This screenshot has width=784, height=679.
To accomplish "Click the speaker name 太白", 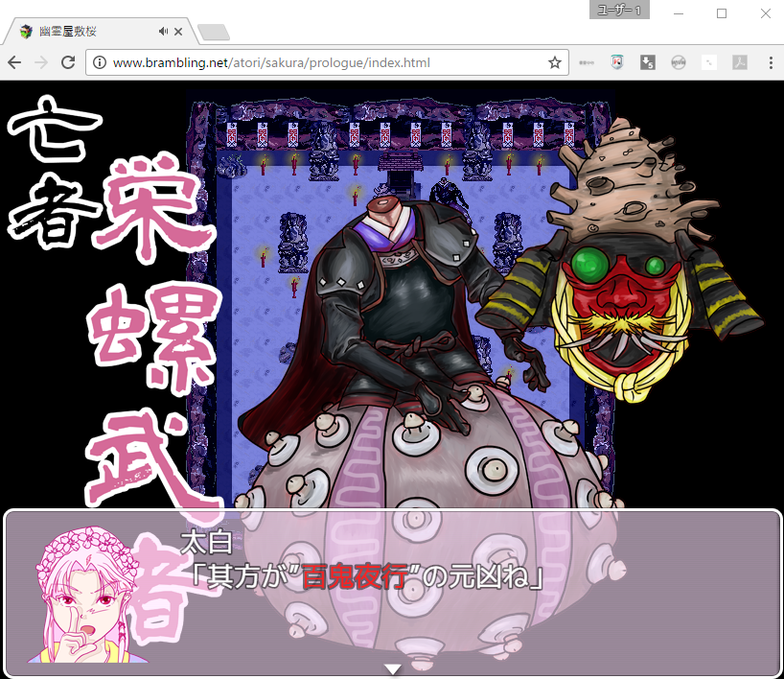I will (x=206, y=543).
